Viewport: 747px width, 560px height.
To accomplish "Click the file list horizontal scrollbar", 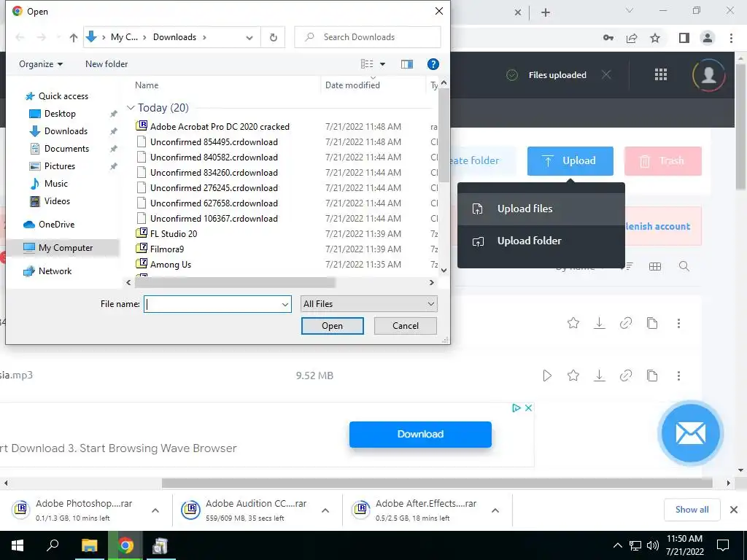I will [x=235, y=282].
